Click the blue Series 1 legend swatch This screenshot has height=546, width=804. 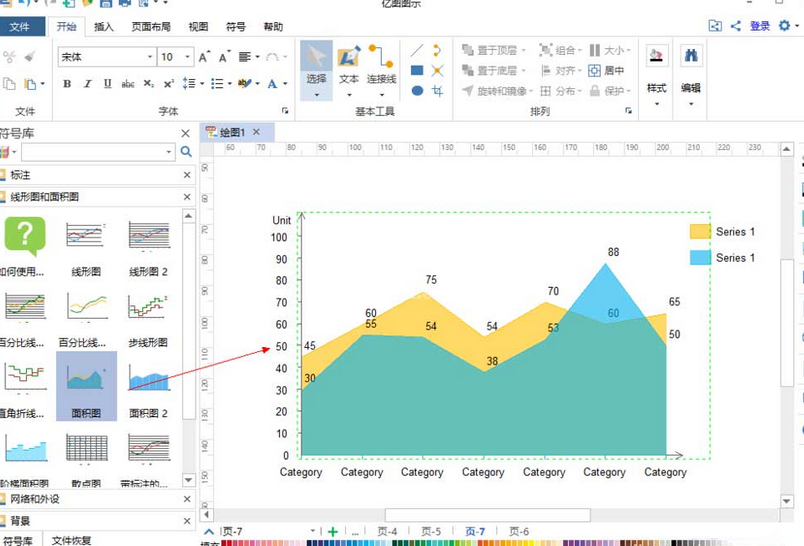[x=700, y=257]
